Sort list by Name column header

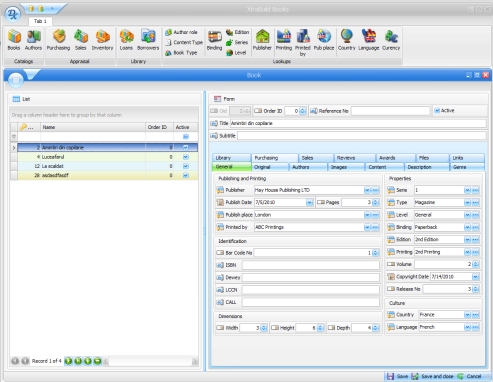[x=93, y=127]
